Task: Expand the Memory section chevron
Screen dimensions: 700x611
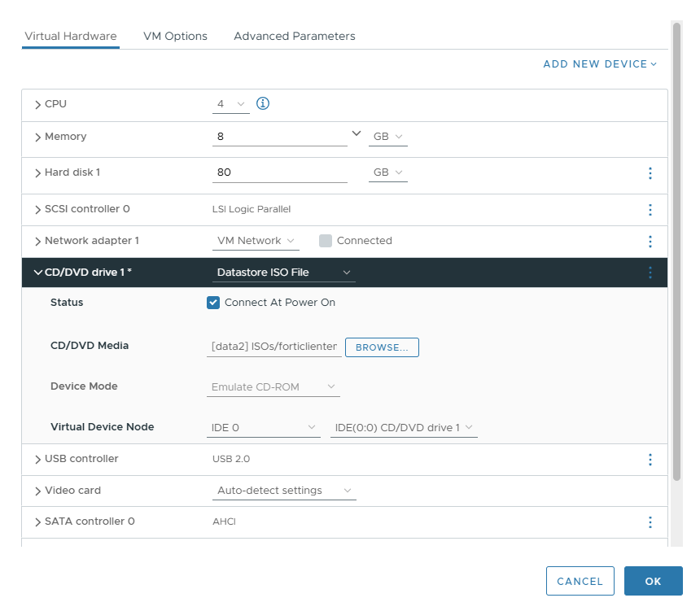Action: coord(37,137)
